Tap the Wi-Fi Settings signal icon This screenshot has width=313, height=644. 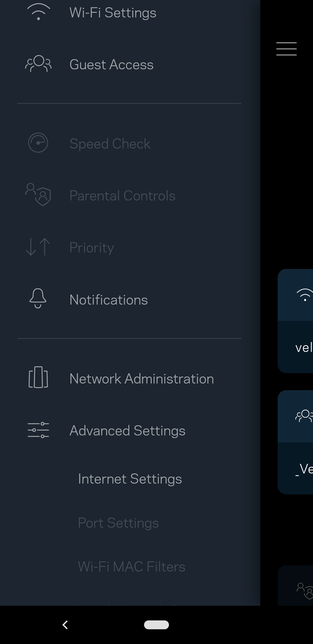point(38,12)
